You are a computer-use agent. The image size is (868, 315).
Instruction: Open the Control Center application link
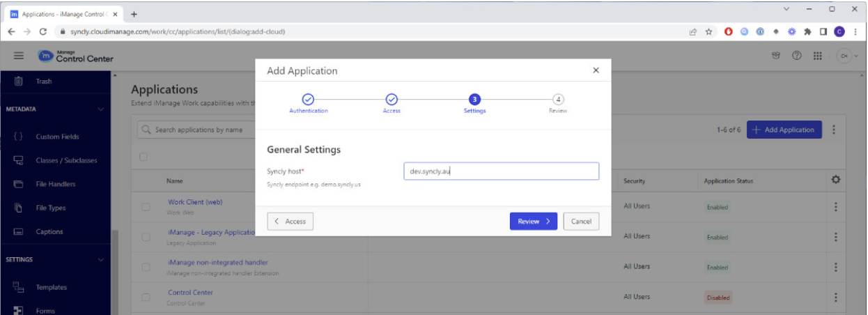click(x=191, y=293)
